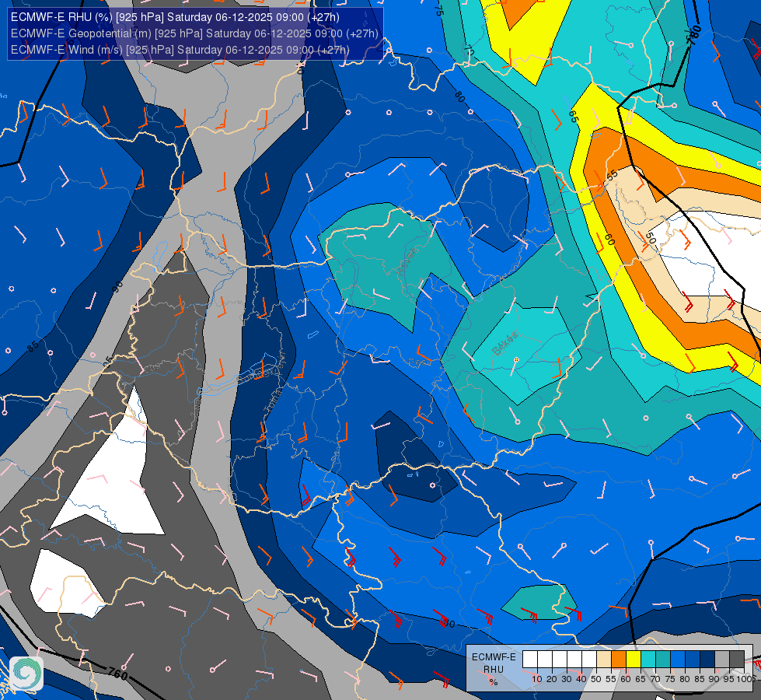761x700 pixels.
Task: Click the '55' humidity contour label on map
Action: (612, 175)
